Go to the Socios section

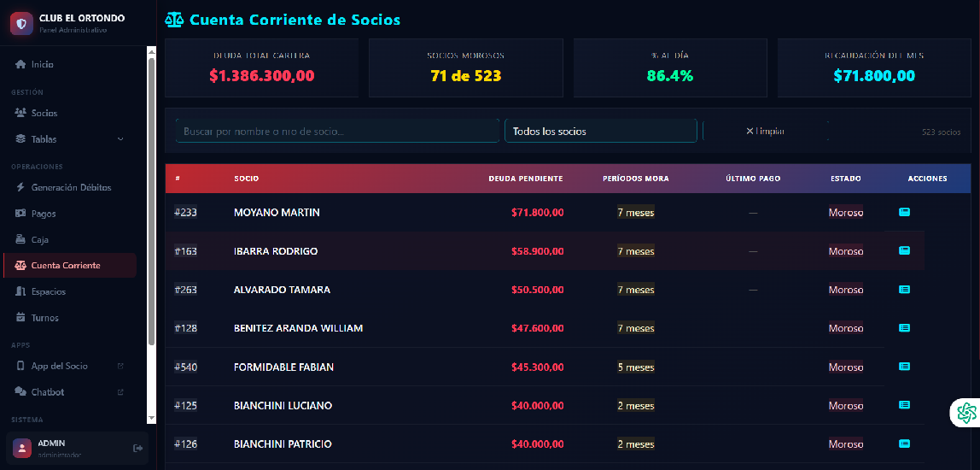coord(69,114)
